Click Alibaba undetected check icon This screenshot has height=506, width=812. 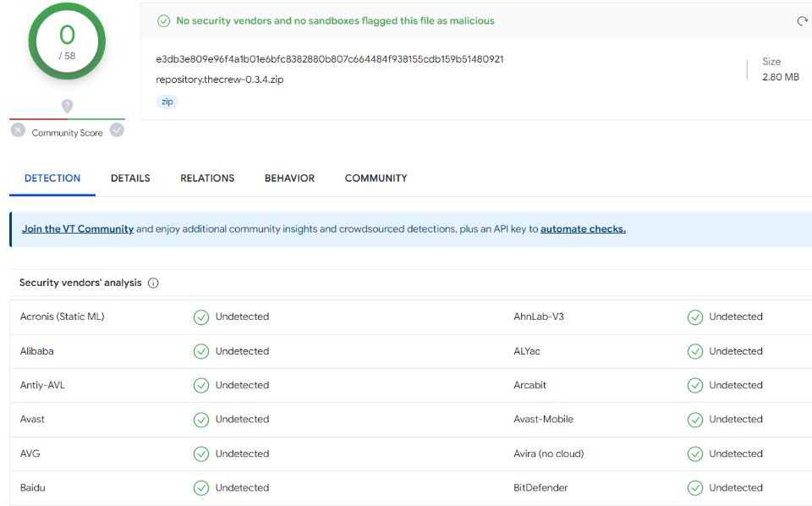pyautogui.click(x=201, y=352)
